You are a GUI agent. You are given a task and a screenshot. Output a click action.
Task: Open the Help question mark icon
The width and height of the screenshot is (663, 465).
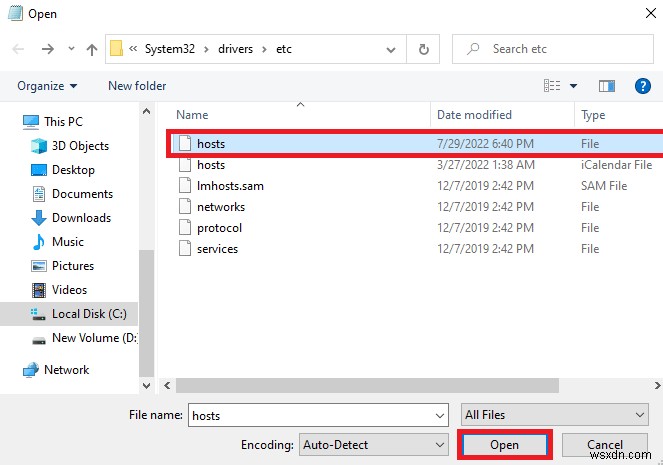point(643,86)
